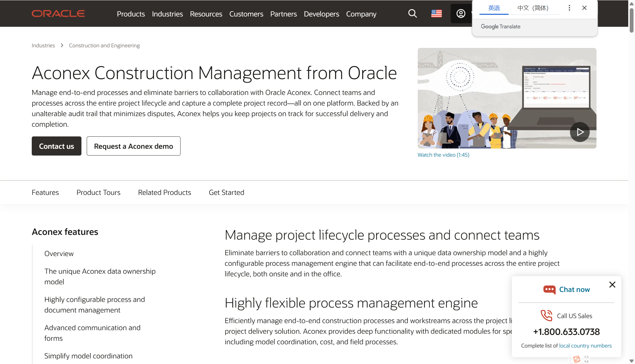Open Google Translate three-dot options menu
Viewport: 635px width, 364px height.
tap(569, 8)
